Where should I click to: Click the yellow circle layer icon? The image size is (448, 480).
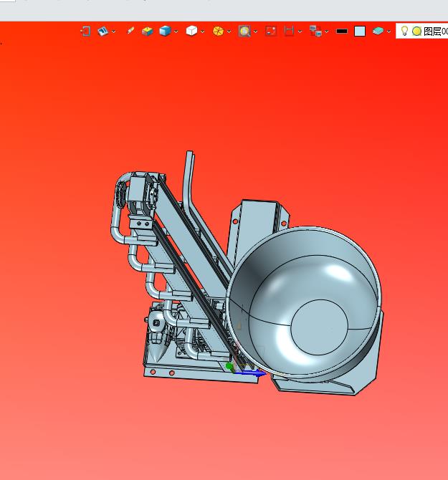[416, 32]
